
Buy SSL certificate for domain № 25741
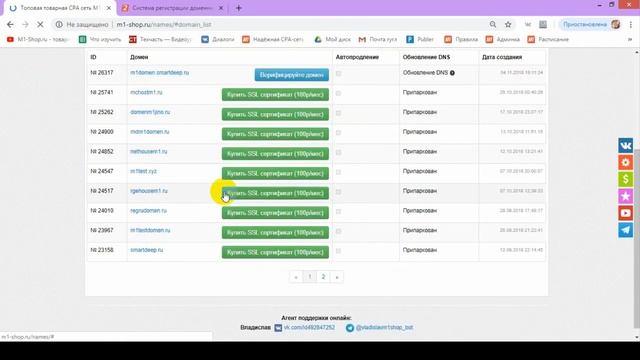point(275,95)
